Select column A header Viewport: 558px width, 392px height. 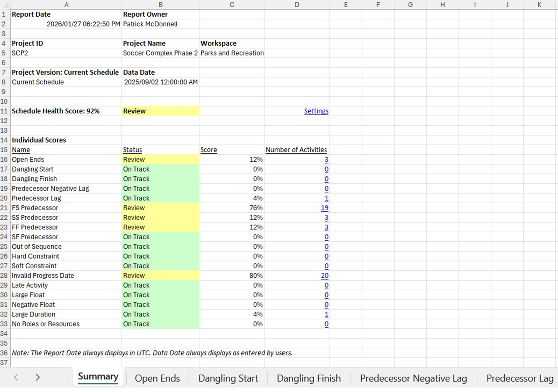[x=66, y=4]
